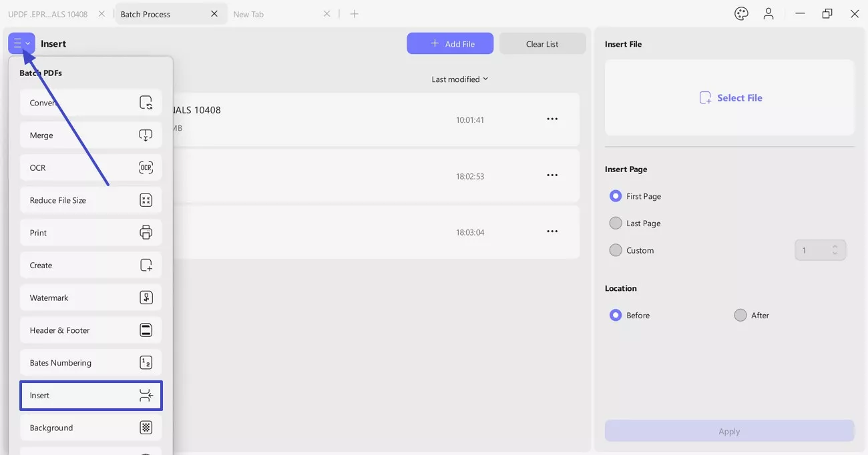Open the batch tools menu button

[21, 43]
